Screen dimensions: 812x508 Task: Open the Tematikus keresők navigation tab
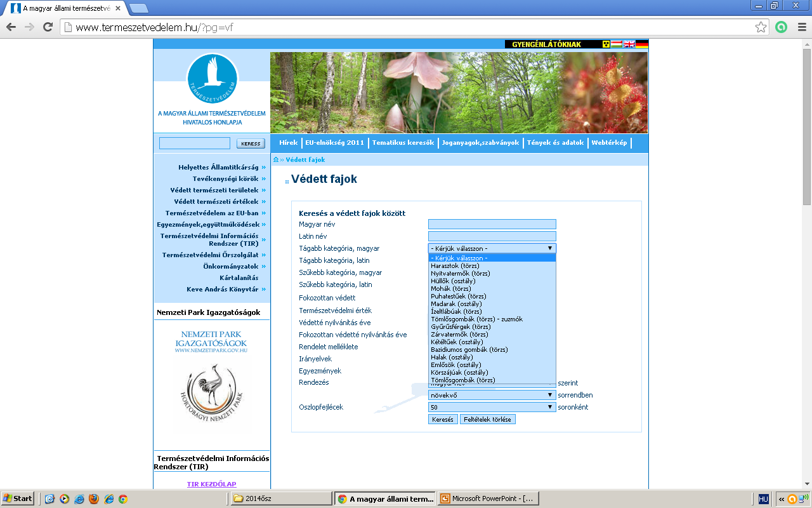point(403,143)
